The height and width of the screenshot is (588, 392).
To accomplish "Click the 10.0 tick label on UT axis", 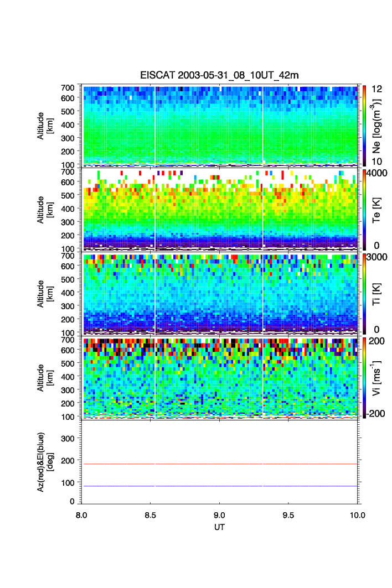I will pyautogui.click(x=357, y=514).
